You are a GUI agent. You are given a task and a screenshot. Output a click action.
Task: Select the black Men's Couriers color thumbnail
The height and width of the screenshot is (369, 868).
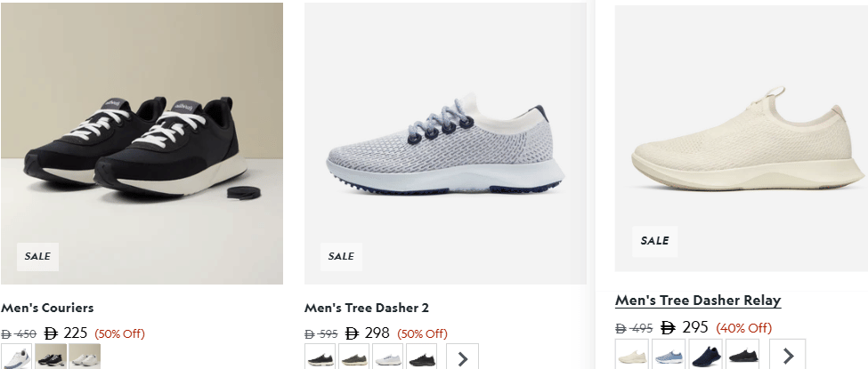(51, 357)
